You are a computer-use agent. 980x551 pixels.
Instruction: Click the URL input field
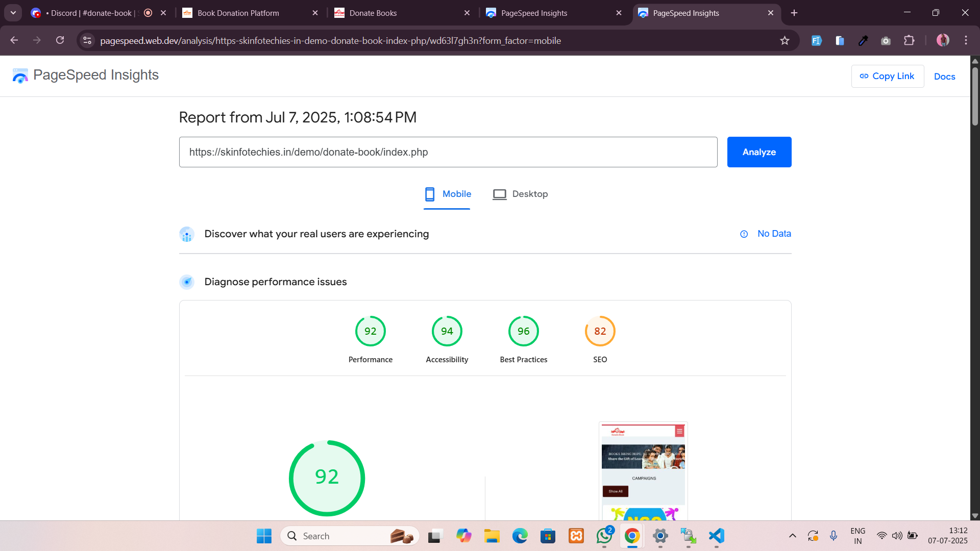pos(448,152)
